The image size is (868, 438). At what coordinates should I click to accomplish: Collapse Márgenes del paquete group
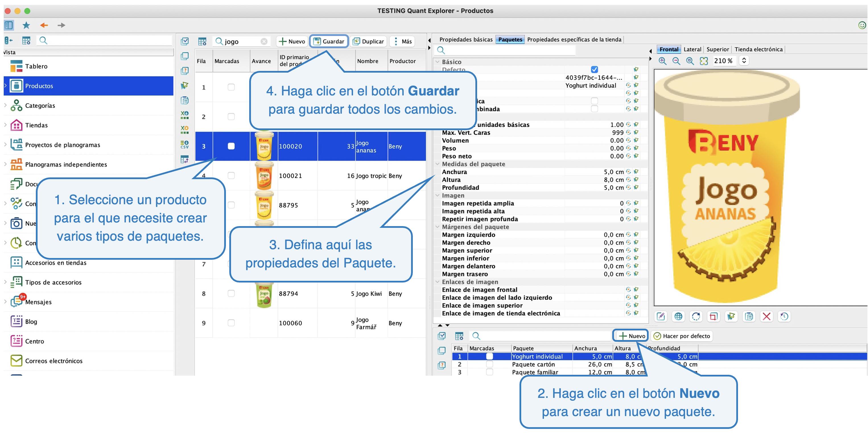click(x=437, y=227)
